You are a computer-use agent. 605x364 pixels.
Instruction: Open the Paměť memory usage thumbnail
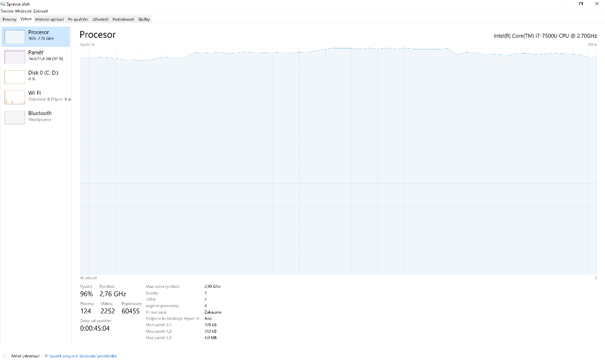tap(15, 56)
